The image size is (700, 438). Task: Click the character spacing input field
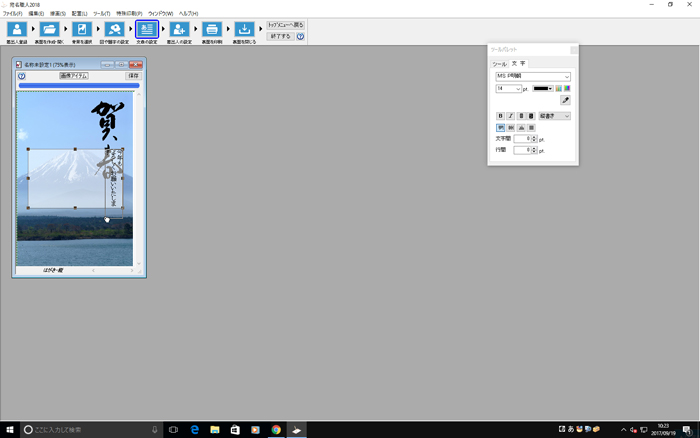pyautogui.click(x=522, y=139)
